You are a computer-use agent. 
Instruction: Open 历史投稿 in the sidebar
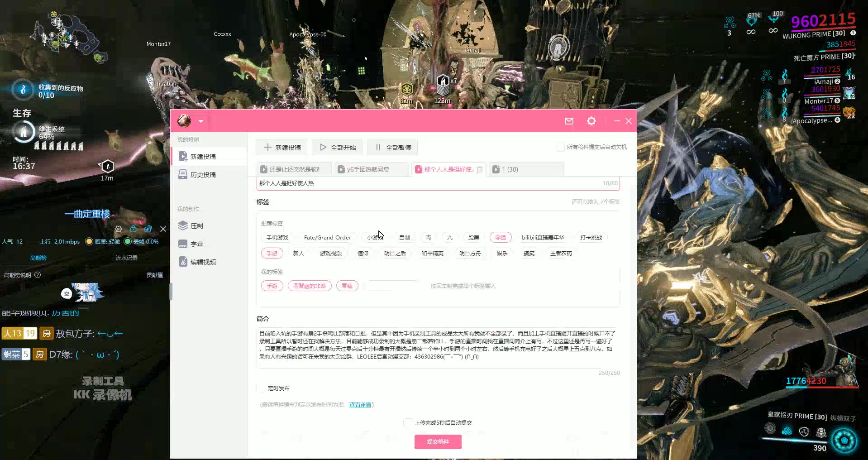point(209,175)
